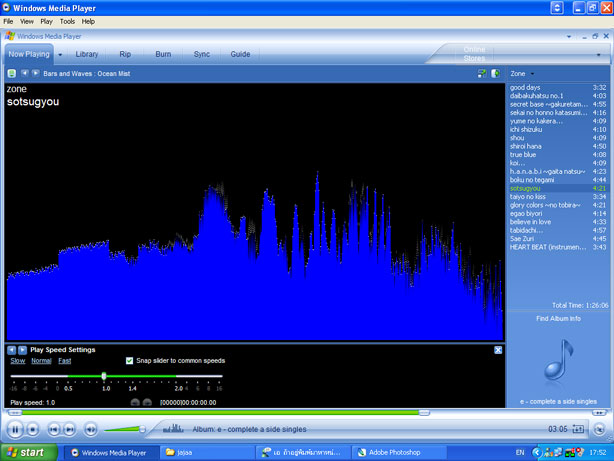The image size is (614, 461).
Task: Select the song "Sae Zuri" in playlist
Action: [x=558, y=239]
